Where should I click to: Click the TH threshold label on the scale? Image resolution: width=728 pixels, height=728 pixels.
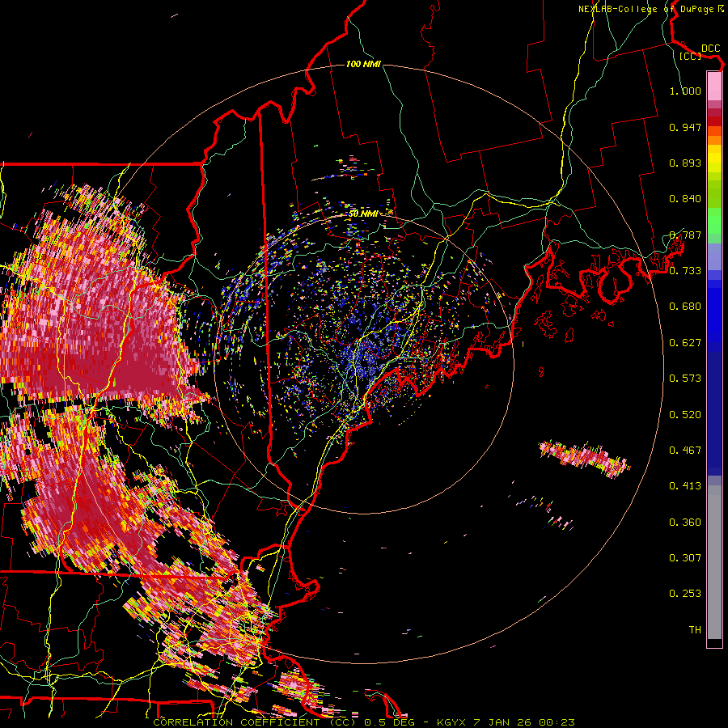point(695,630)
